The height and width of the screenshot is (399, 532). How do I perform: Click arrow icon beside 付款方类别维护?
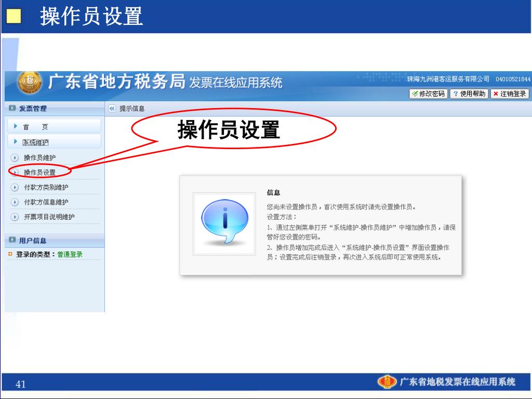[x=15, y=187]
